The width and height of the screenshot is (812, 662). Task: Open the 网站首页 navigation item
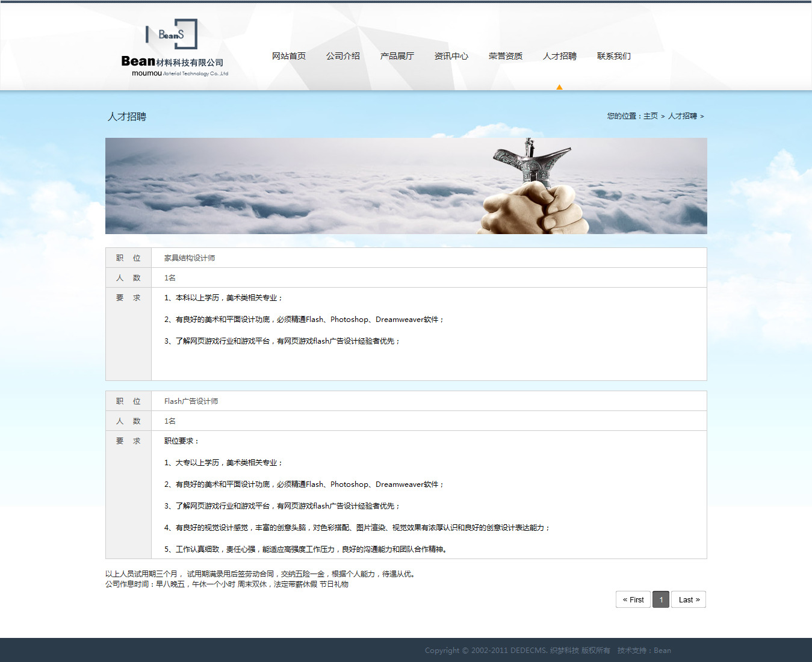289,56
